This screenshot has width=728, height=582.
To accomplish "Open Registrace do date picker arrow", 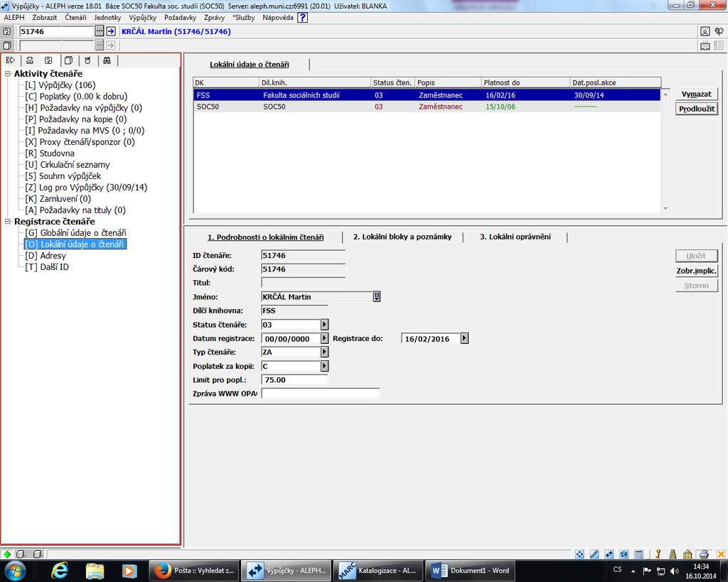I will coord(464,338).
